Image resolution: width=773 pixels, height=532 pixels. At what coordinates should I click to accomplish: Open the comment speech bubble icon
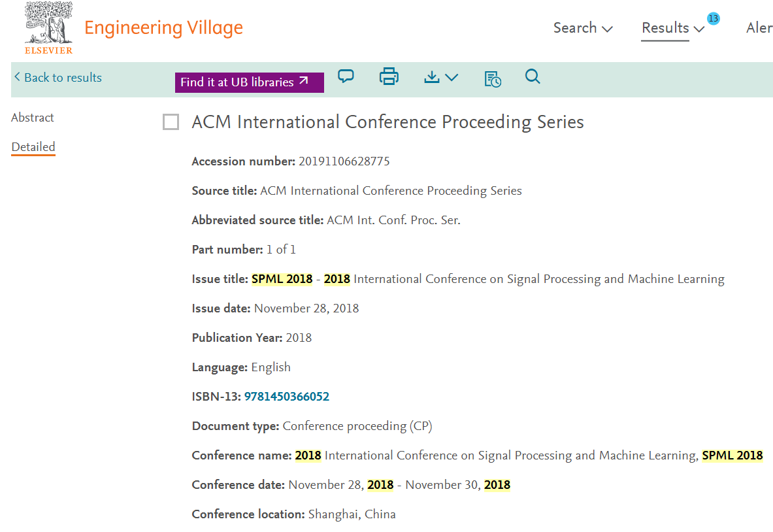coord(346,76)
